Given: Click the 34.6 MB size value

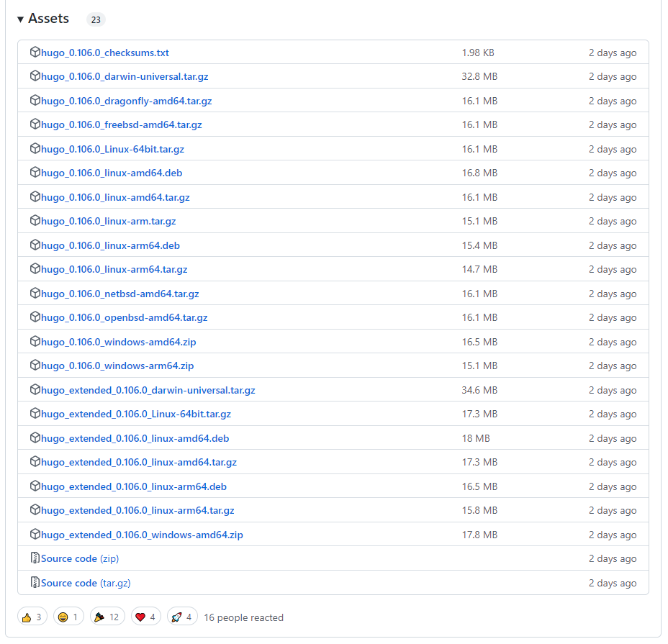Looking at the screenshot, I should 479,390.
